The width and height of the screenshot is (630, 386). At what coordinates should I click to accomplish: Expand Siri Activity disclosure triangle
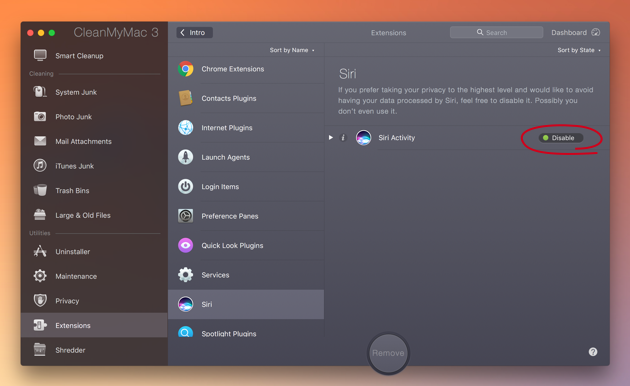click(331, 137)
